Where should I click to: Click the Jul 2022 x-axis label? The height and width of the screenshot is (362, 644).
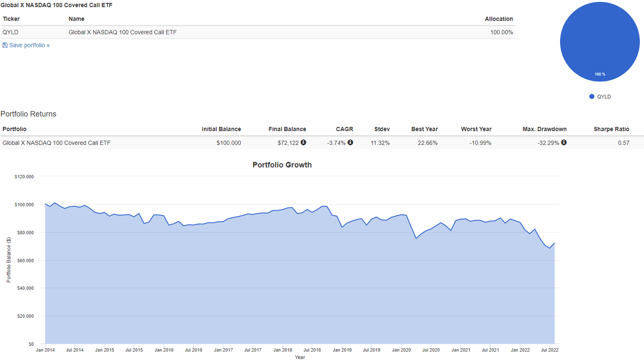(550, 350)
